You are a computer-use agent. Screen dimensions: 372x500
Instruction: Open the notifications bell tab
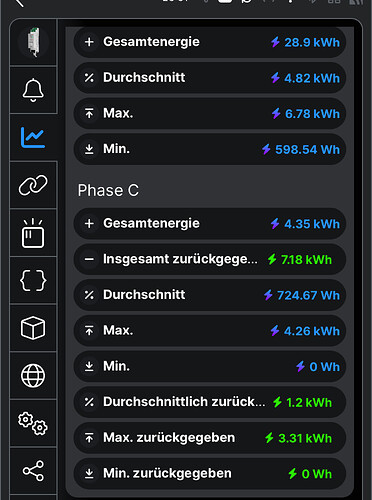click(x=33, y=90)
